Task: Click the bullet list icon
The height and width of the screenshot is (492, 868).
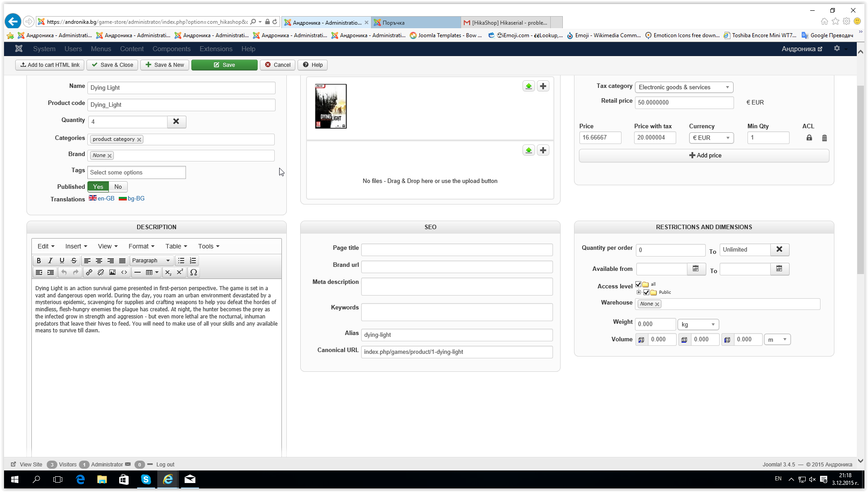Action: point(181,261)
